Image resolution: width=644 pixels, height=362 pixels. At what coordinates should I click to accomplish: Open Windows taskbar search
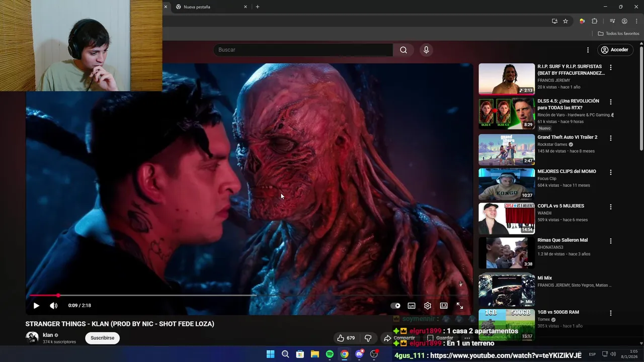pos(285,354)
